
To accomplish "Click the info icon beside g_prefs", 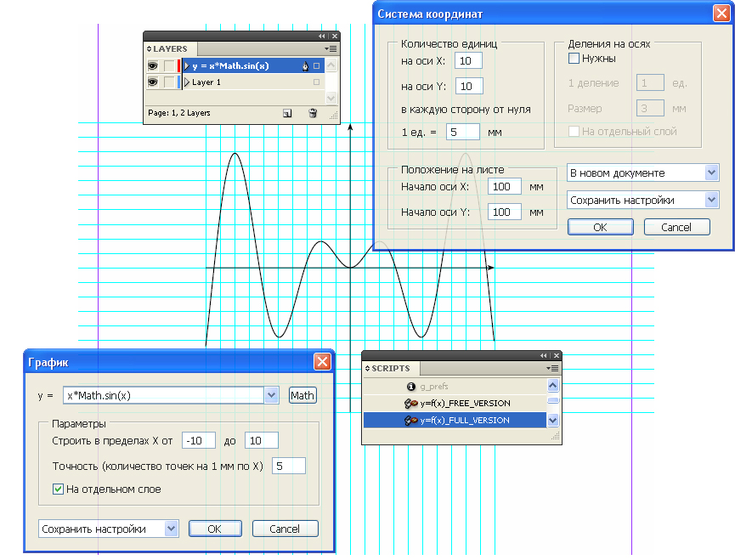I will pos(411,387).
